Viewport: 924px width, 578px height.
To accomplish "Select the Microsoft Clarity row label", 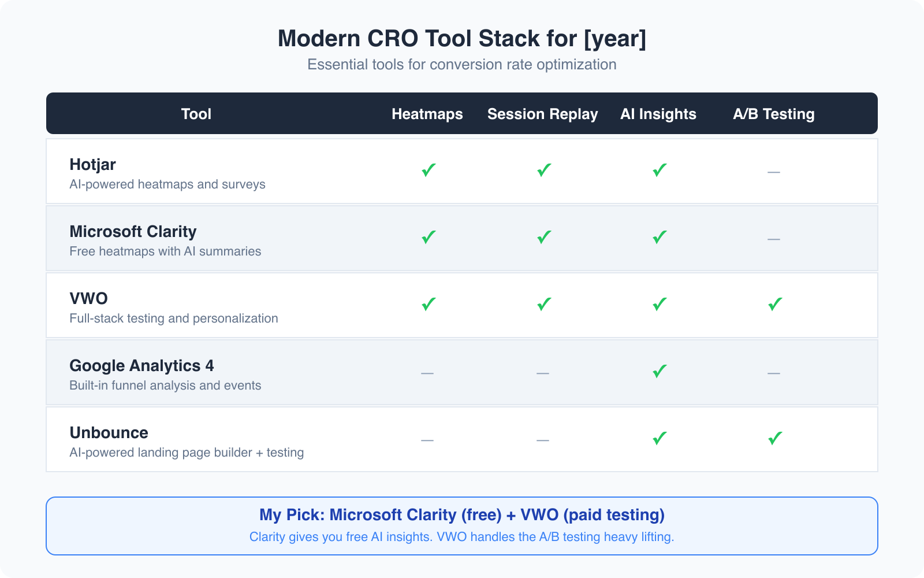I will coord(133,231).
